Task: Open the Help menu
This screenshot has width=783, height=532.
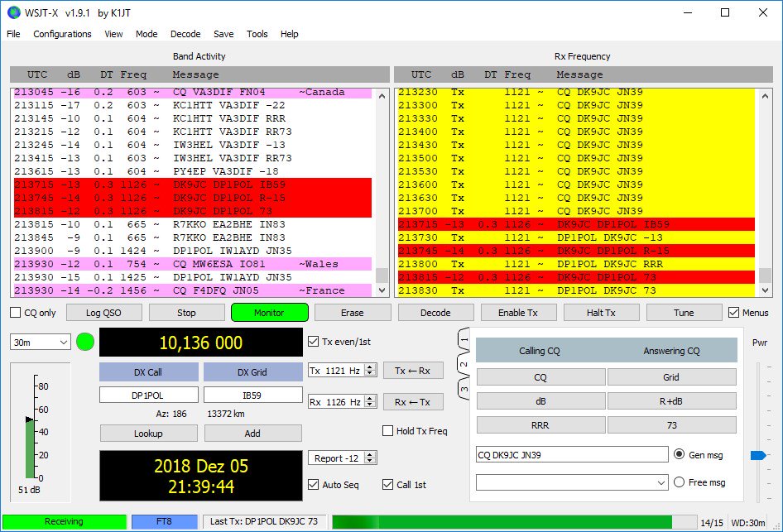Action: (x=289, y=34)
